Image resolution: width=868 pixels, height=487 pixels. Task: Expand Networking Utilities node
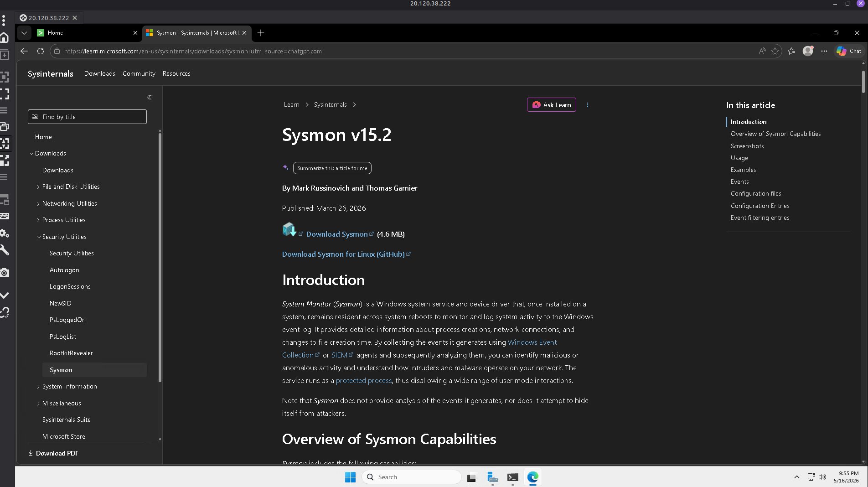click(38, 204)
